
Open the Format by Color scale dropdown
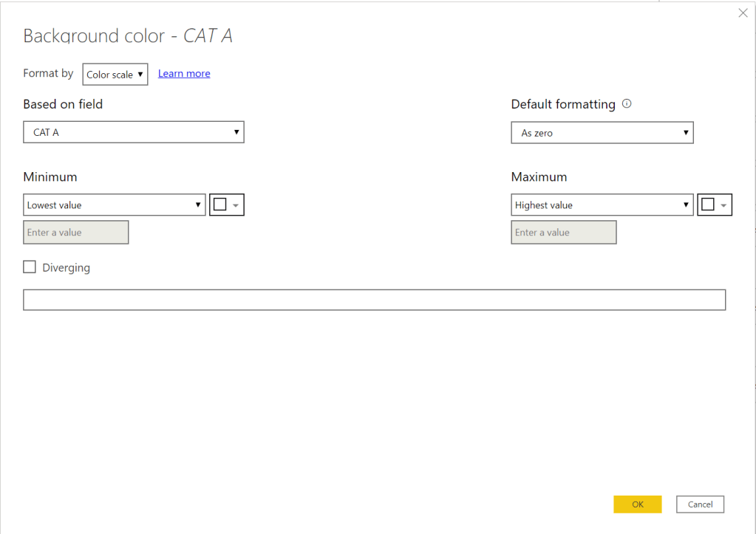pyautogui.click(x=115, y=75)
